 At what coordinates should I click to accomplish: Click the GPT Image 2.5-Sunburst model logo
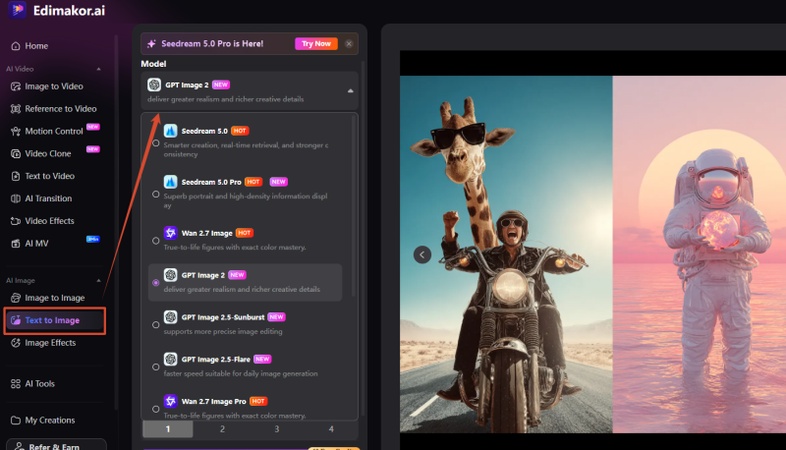[x=170, y=317]
